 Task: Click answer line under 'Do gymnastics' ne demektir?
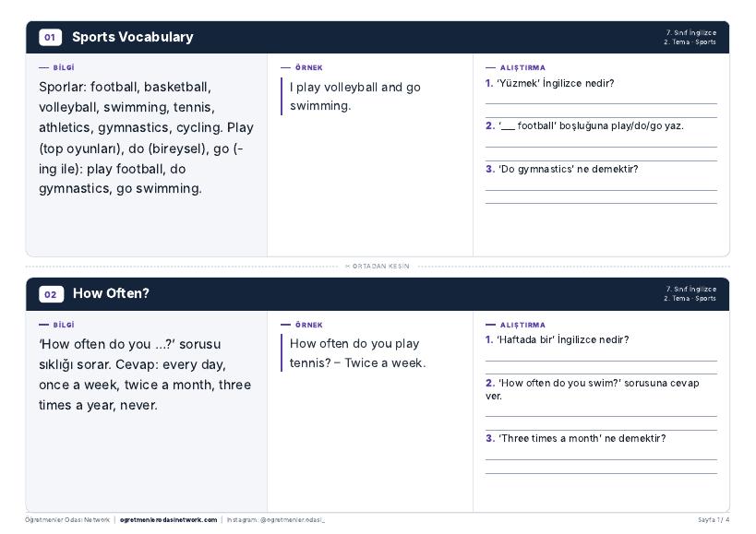pos(601,190)
